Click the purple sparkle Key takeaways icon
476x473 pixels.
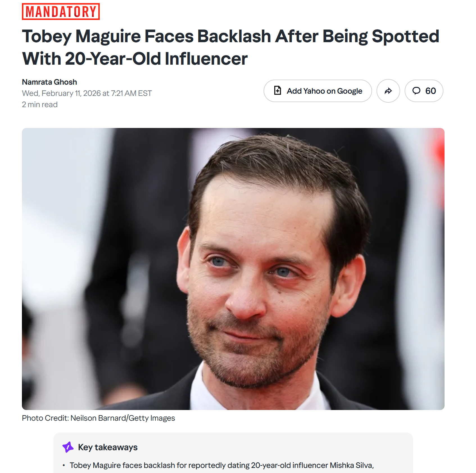(x=68, y=447)
